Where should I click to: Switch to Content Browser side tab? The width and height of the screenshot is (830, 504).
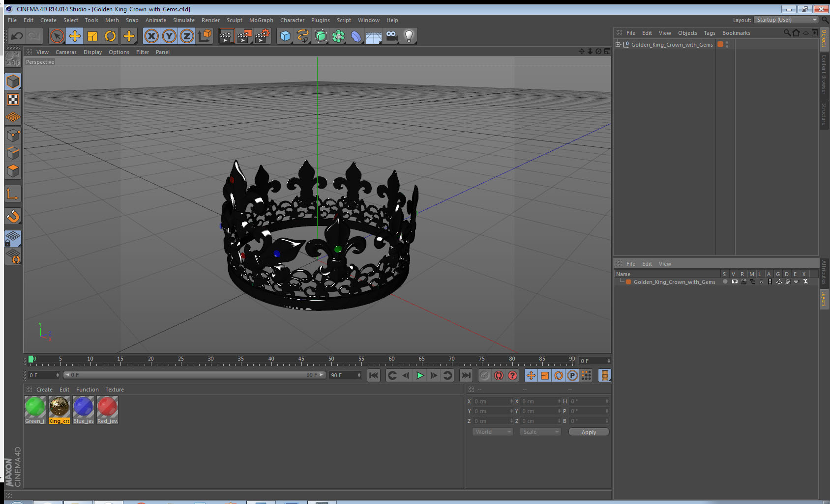coord(824,74)
